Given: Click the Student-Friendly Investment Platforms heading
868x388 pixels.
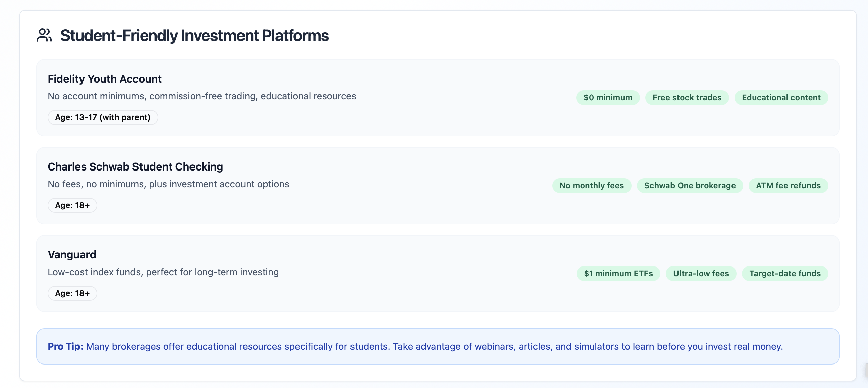Looking at the screenshot, I should (x=194, y=35).
